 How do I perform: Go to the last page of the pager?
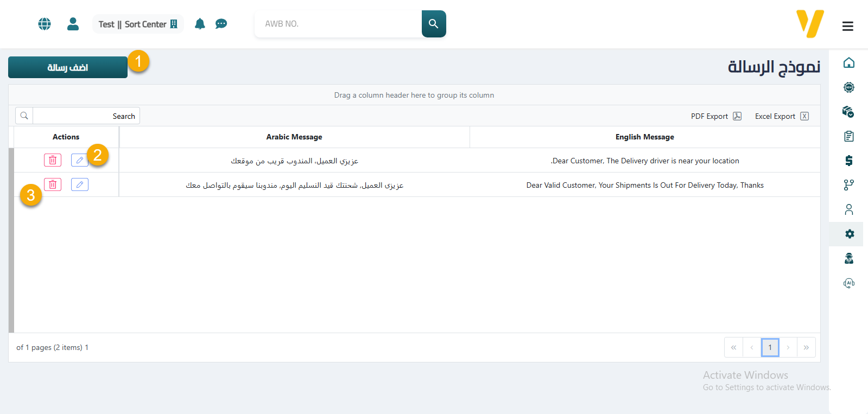806,347
